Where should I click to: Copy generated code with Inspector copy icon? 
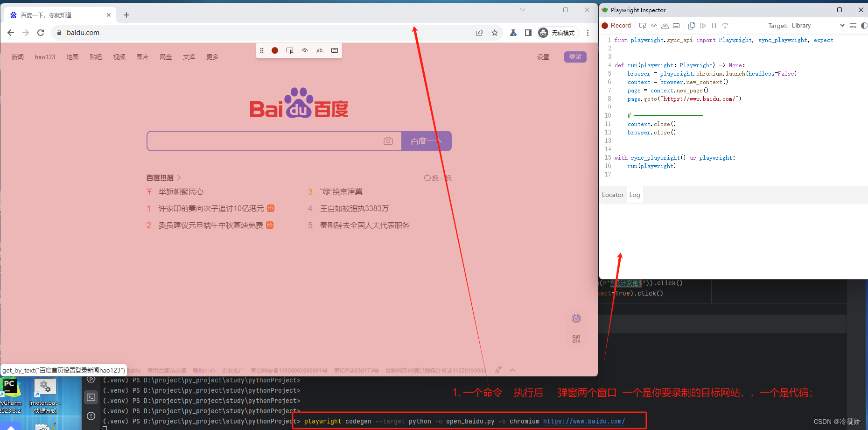tap(692, 26)
